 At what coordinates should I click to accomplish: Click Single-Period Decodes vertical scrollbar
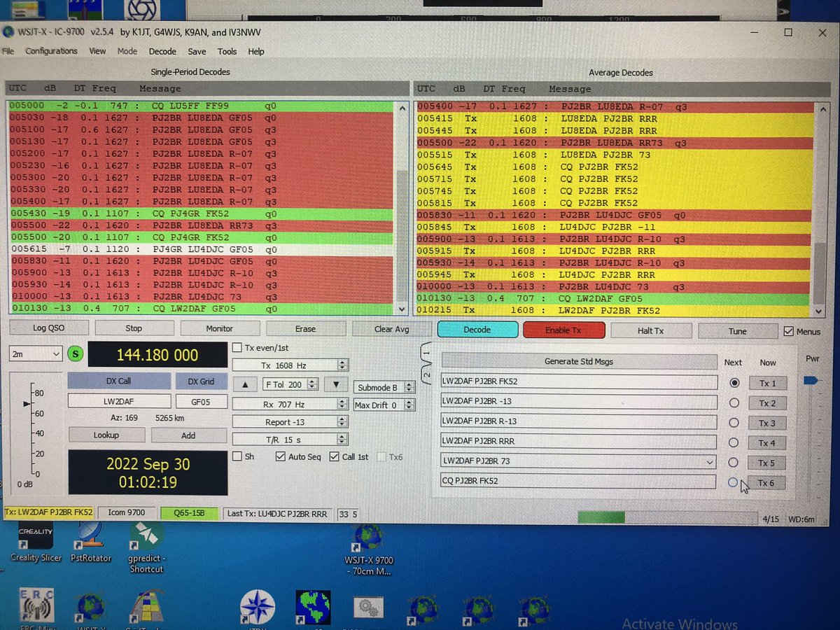point(401,207)
